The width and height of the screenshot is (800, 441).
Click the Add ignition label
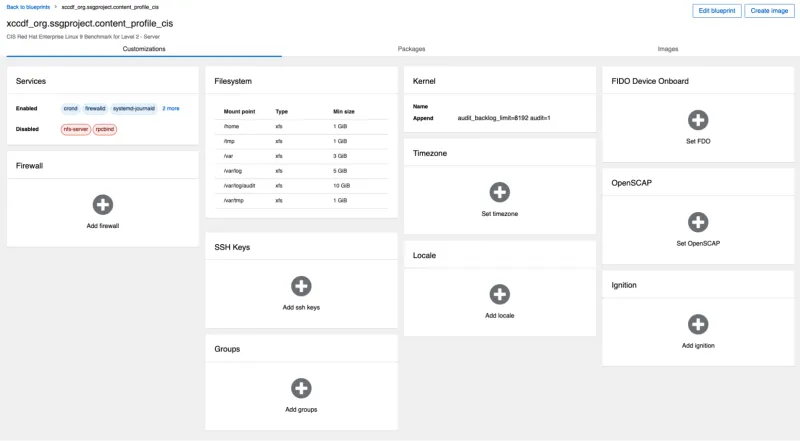click(x=698, y=346)
